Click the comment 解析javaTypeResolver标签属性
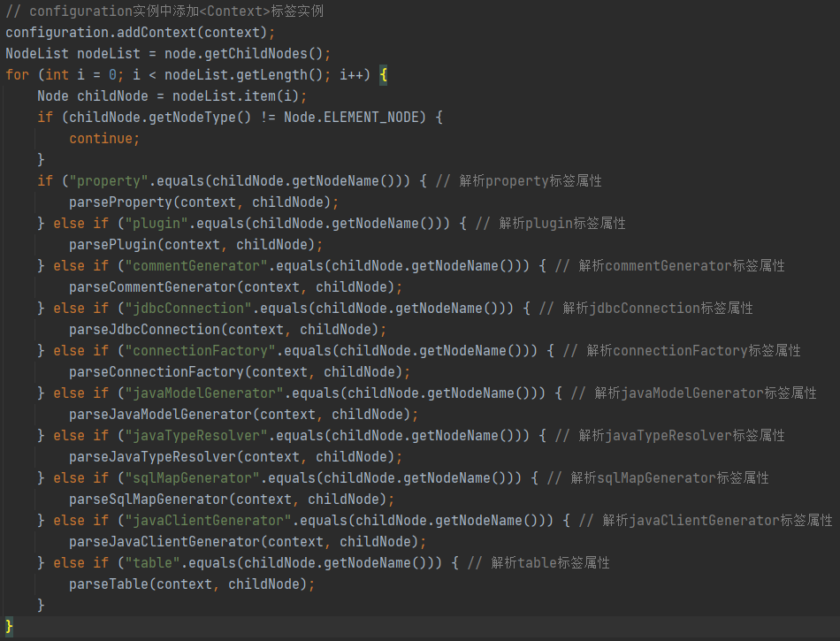Viewport: 840px width, 641px height. point(669,435)
